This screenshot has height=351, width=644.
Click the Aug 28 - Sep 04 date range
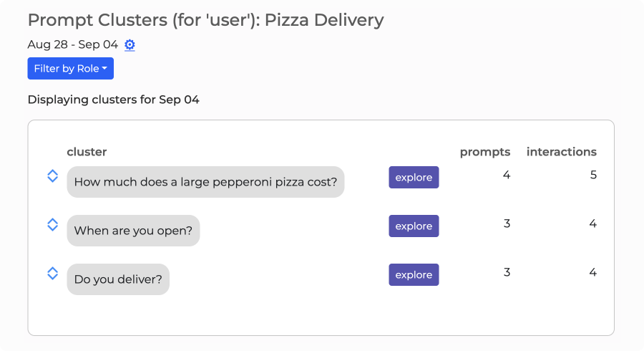(72, 44)
